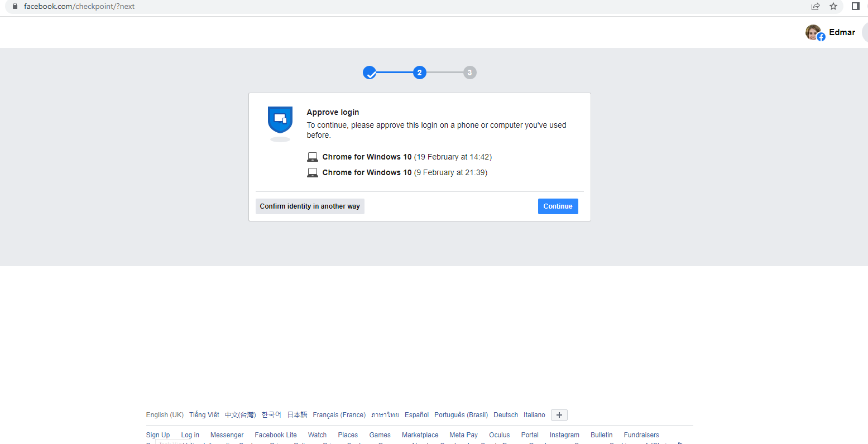
Task: Open the Facebook Lite footer link
Action: pos(276,435)
